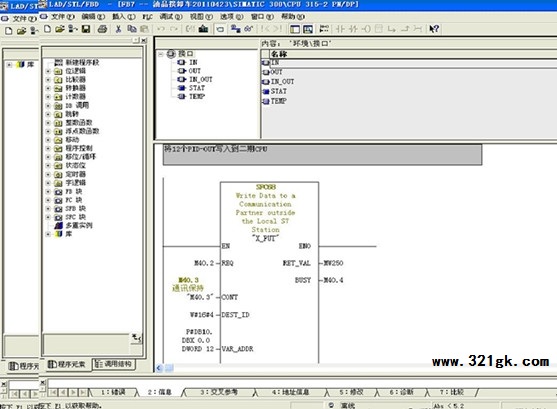Switch to the 3:交叉参考 tab

point(219,392)
